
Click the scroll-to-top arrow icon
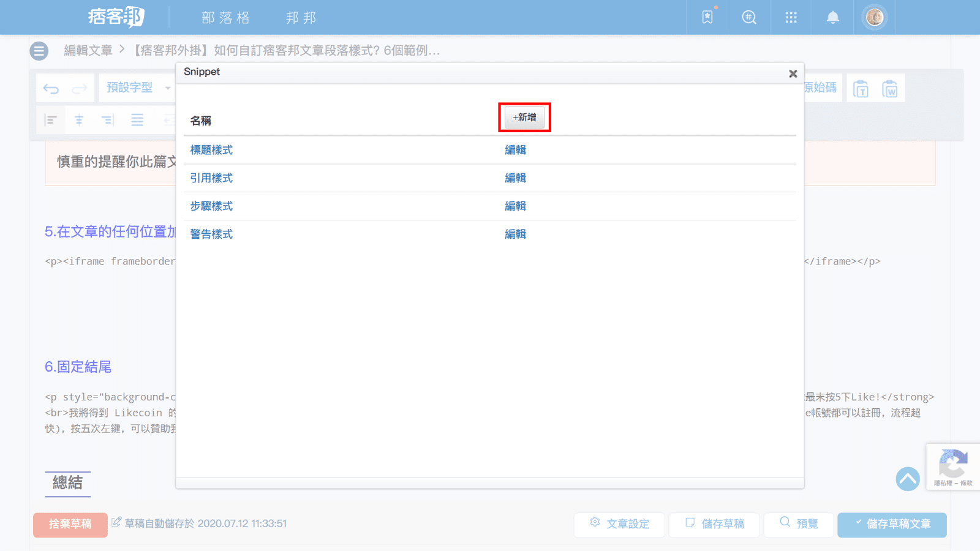tap(908, 480)
